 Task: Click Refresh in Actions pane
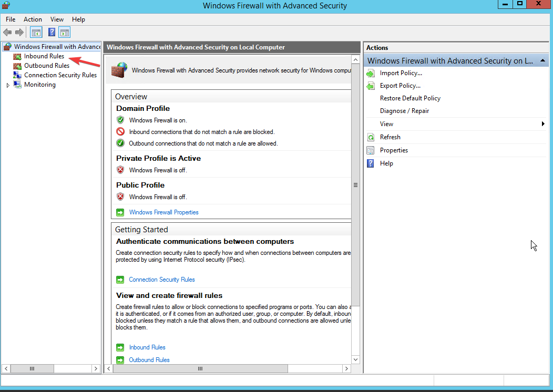click(x=390, y=137)
